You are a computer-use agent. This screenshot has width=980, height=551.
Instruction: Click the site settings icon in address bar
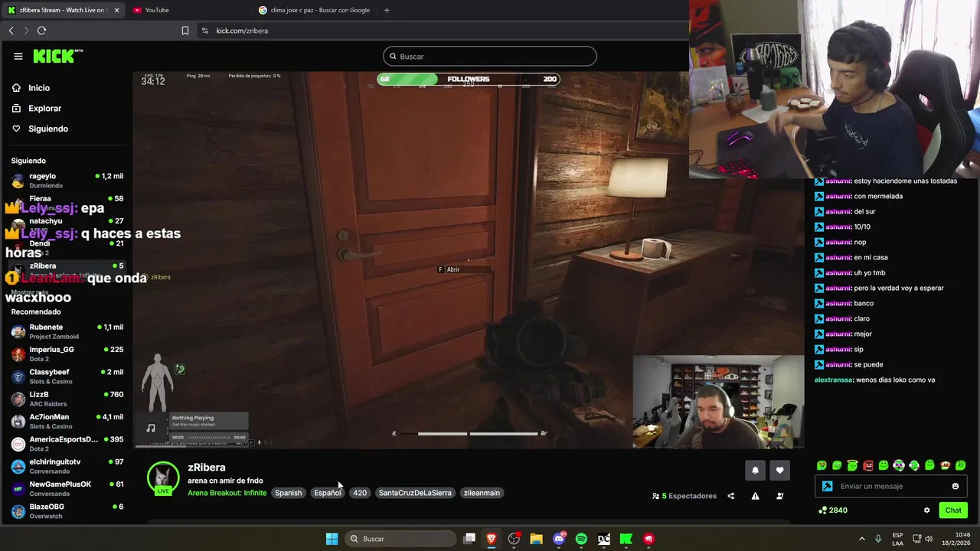click(x=204, y=31)
